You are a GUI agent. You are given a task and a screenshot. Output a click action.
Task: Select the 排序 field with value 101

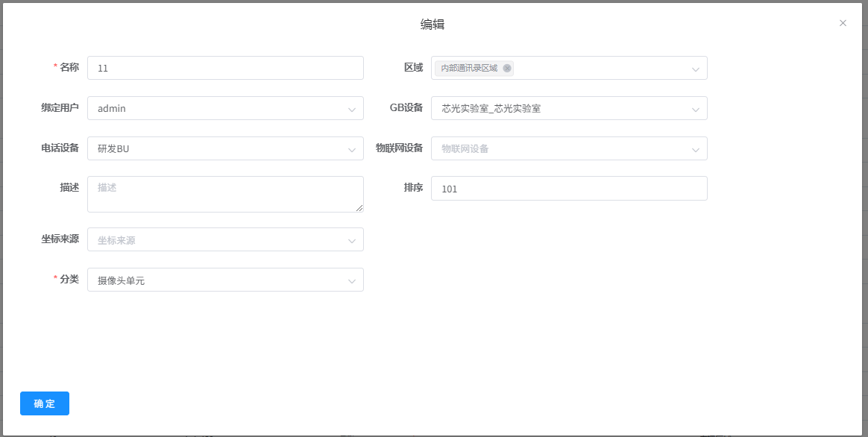pyautogui.click(x=568, y=189)
